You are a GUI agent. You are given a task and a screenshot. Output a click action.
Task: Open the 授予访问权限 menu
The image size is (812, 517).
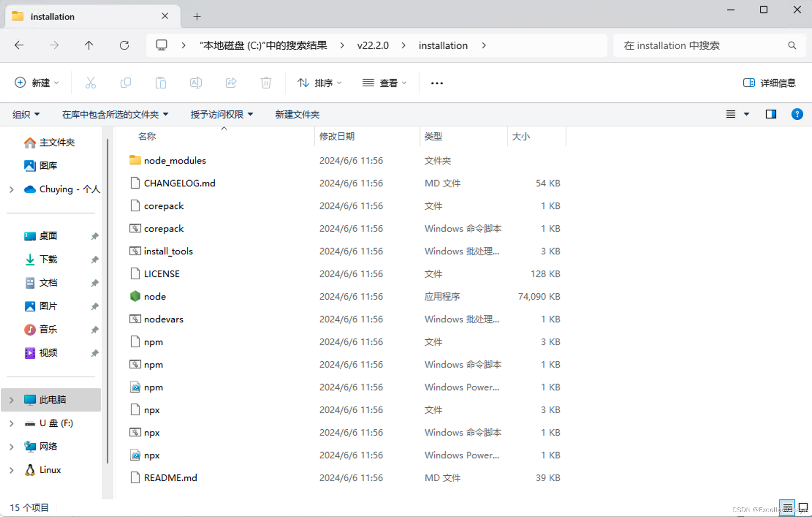pos(221,114)
